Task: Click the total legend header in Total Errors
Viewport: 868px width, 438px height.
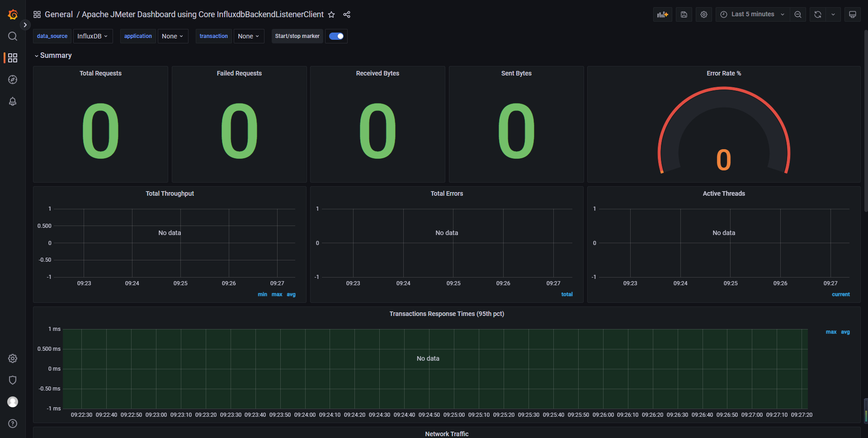Action: click(x=567, y=294)
